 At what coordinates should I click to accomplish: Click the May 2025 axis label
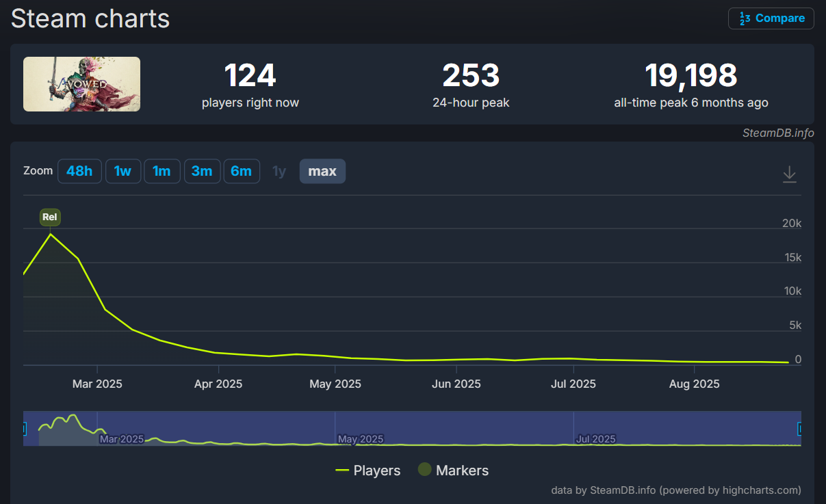pos(335,384)
